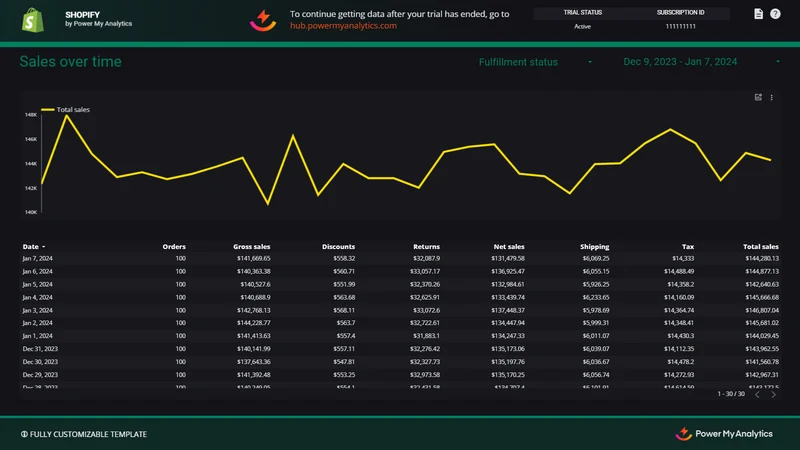Click the 140K y-axis label
The height and width of the screenshot is (450, 800).
pos(31,212)
